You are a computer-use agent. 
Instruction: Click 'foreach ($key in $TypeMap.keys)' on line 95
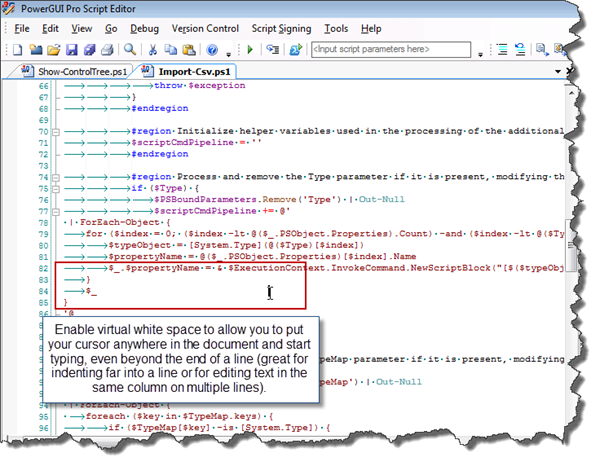(x=175, y=416)
